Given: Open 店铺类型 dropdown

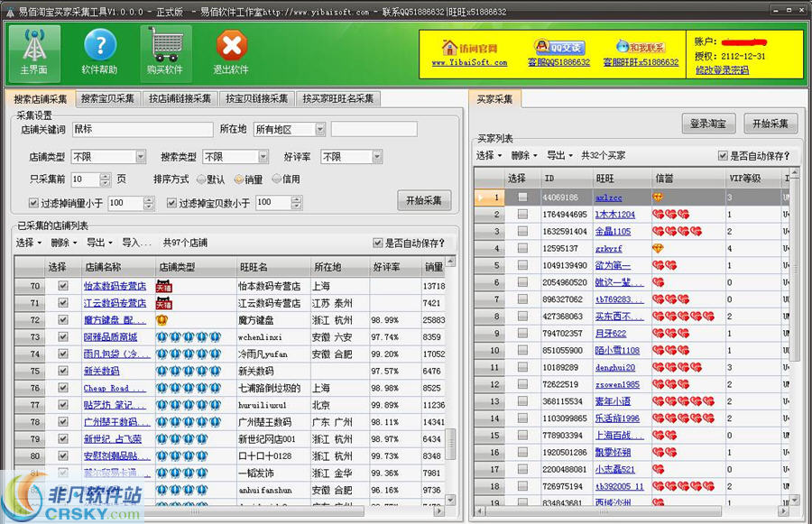Looking at the screenshot, I should click(141, 157).
